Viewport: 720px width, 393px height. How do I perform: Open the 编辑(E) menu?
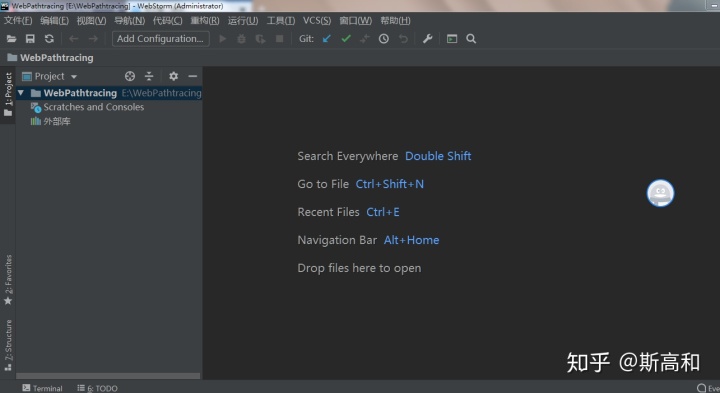[x=54, y=21]
